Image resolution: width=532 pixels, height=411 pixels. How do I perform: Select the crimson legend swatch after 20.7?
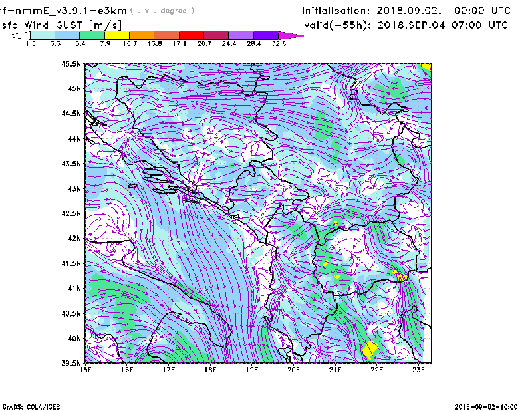[216, 35]
